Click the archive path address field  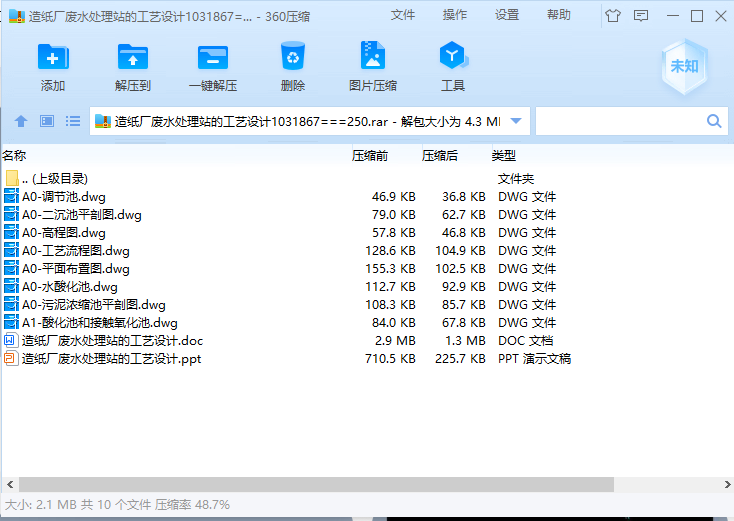click(x=308, y=122)
